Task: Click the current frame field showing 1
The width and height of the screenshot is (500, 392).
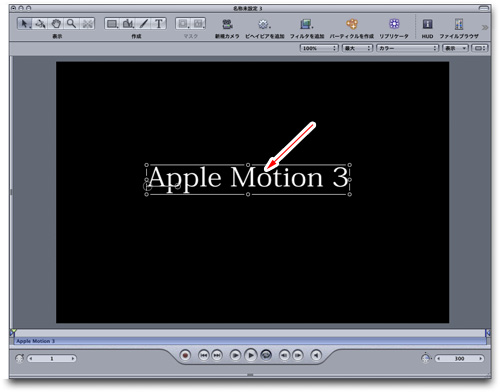Action: (52, 359)
